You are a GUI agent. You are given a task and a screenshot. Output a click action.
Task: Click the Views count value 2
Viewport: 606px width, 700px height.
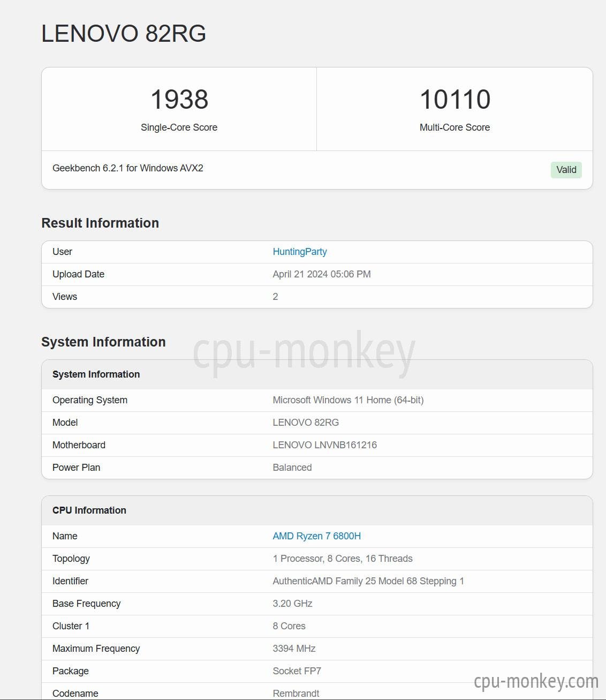(x=275, y=297)
